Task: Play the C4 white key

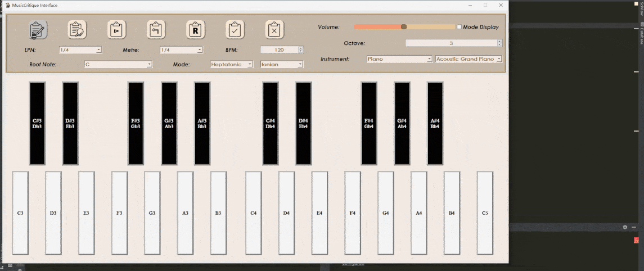Action: (254, 213)
